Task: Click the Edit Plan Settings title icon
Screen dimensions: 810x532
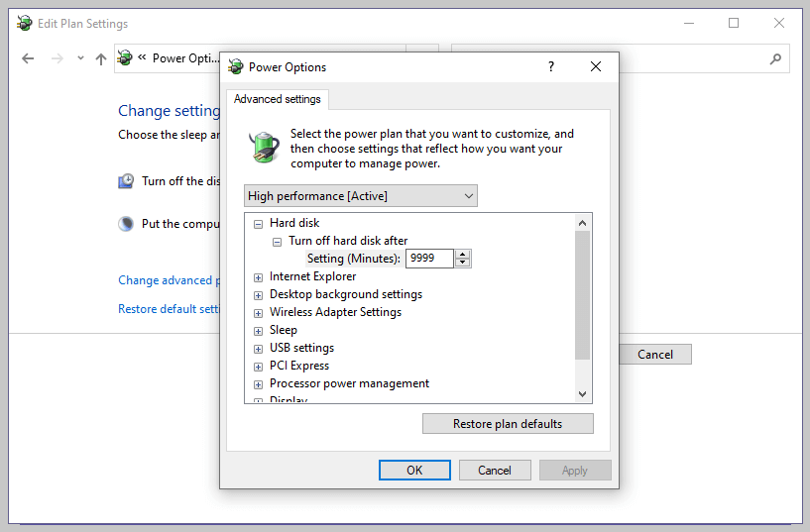Action: 24,23
